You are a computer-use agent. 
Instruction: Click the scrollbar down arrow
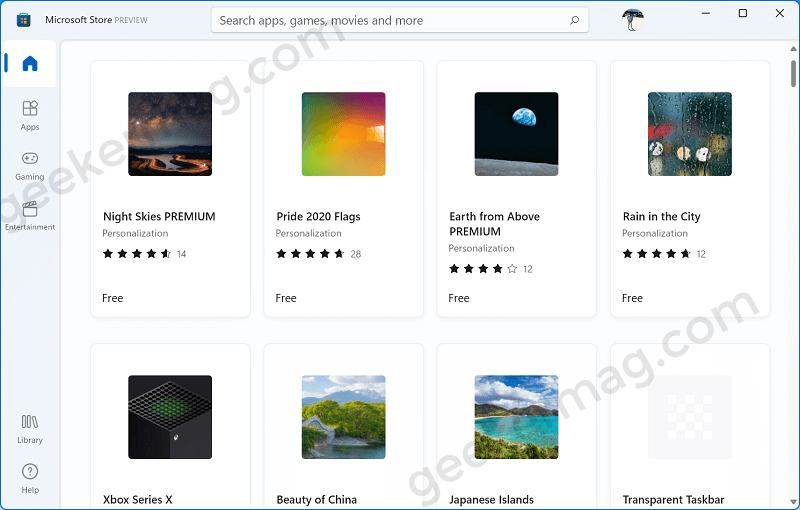[793, 502]
